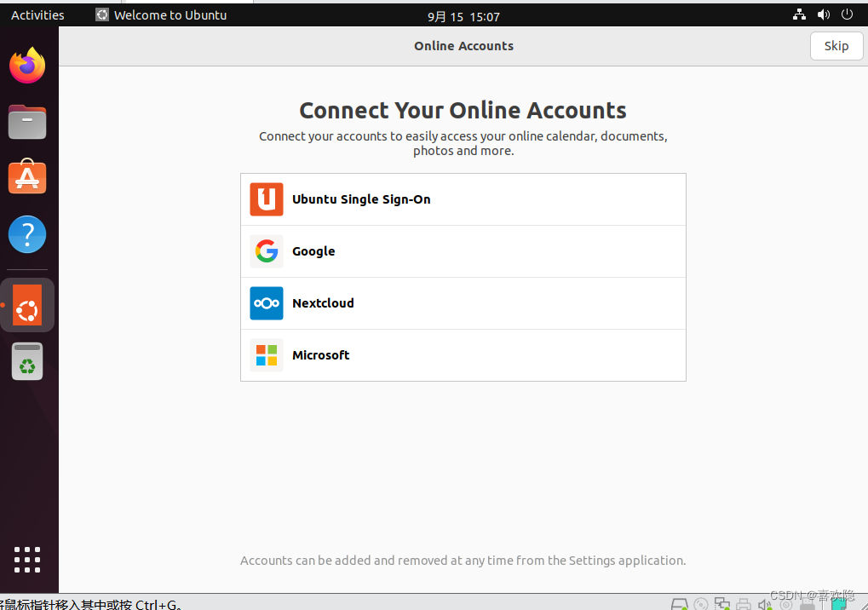Screen dimensions: 868x610
Task: Select the Nextcloud account label
Action: pyautogui.click(x=323, y=303)
